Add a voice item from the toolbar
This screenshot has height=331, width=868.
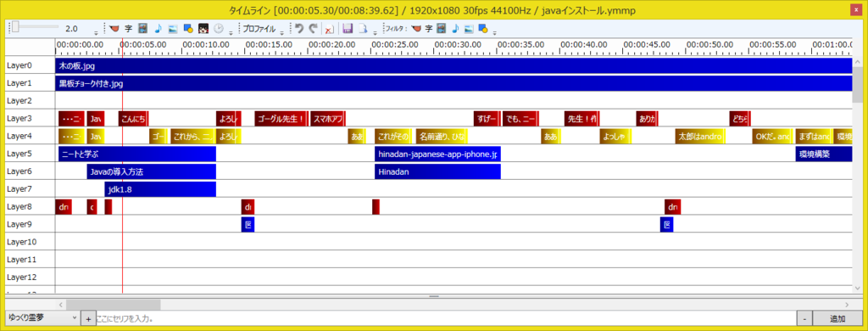[x=114, y=28]
